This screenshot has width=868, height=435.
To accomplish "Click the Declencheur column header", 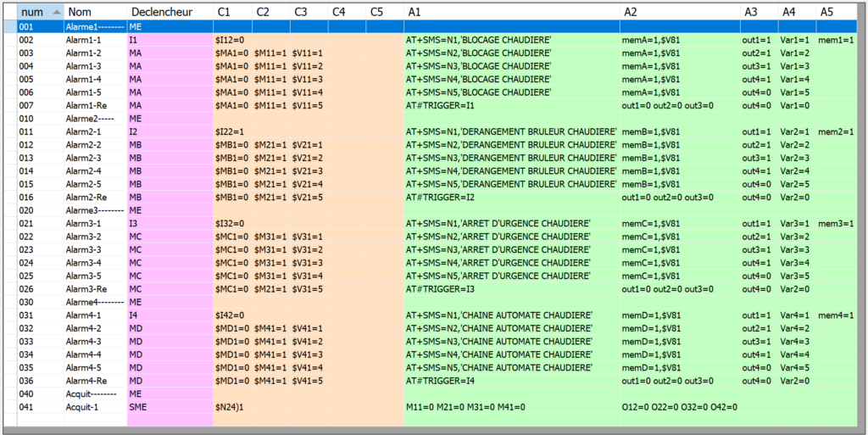I will coord(161,12).
